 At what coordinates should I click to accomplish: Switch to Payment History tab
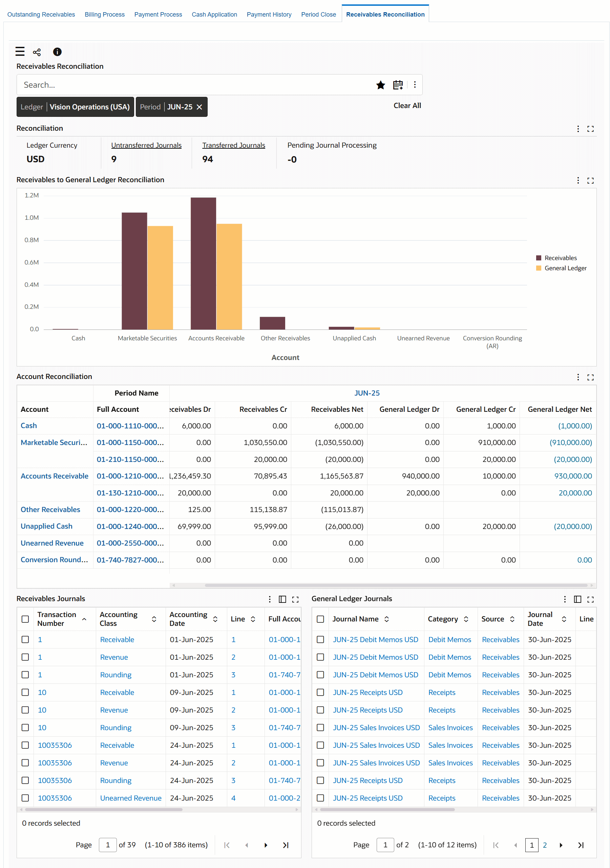[269, 14]
